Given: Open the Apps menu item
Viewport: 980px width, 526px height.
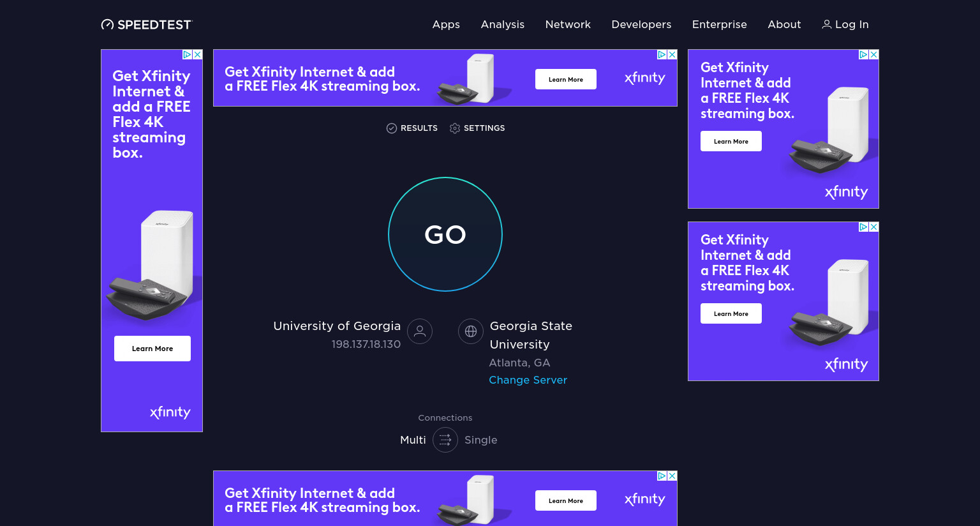Looking at the screenshot, I should pyautogui.click(x=446, y=24).
